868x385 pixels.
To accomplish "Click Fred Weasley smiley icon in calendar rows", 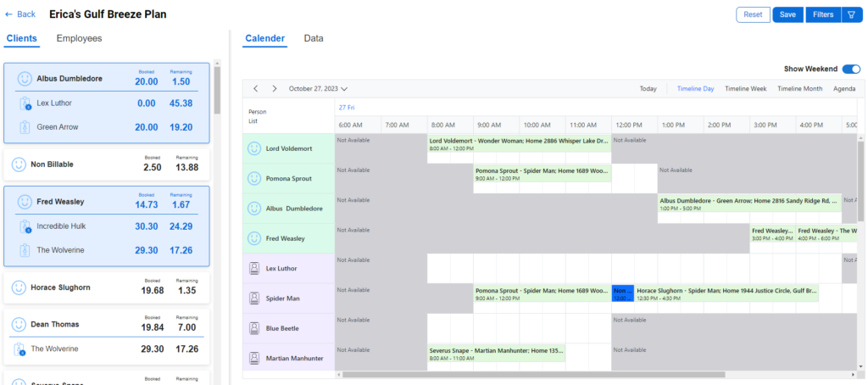I will click(x=254, y=238).
